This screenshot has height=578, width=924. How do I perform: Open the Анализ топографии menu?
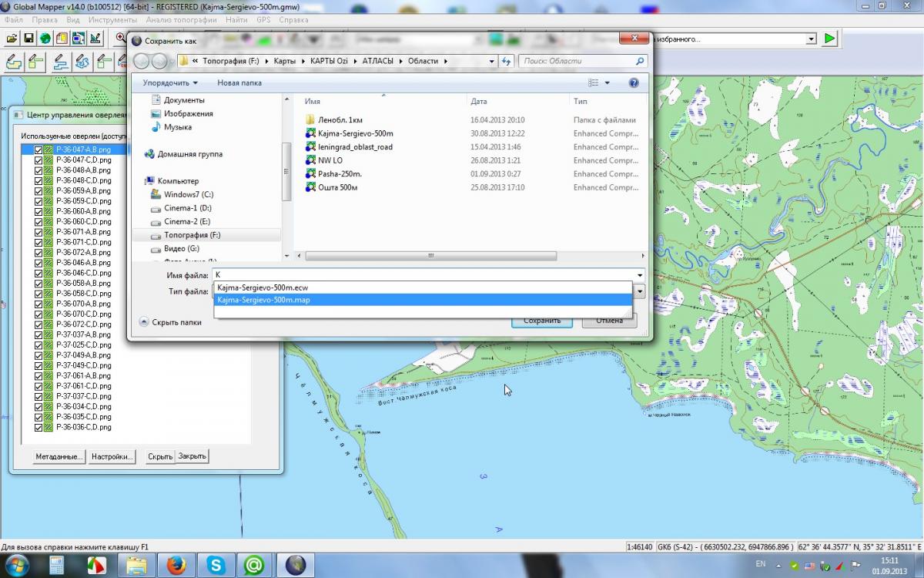pyautogui.click(x=181, y=20)
